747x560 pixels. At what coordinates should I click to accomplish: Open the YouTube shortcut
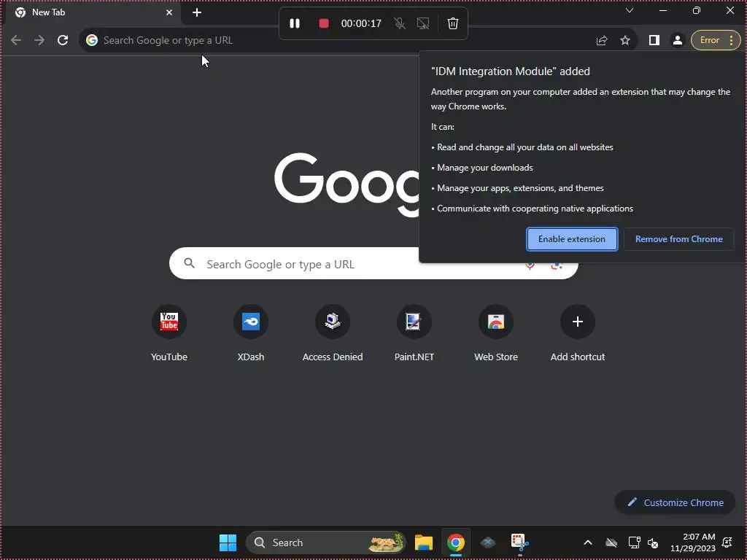click(169, 333)
